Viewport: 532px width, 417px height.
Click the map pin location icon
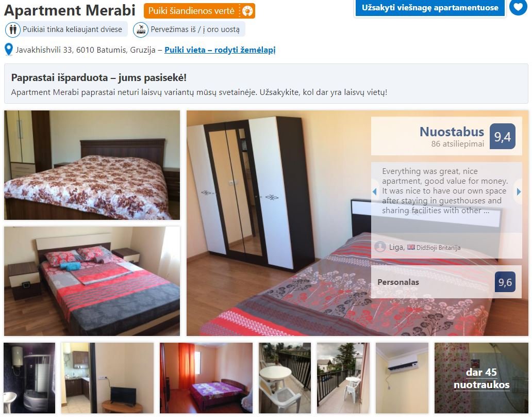click(9, 50)
